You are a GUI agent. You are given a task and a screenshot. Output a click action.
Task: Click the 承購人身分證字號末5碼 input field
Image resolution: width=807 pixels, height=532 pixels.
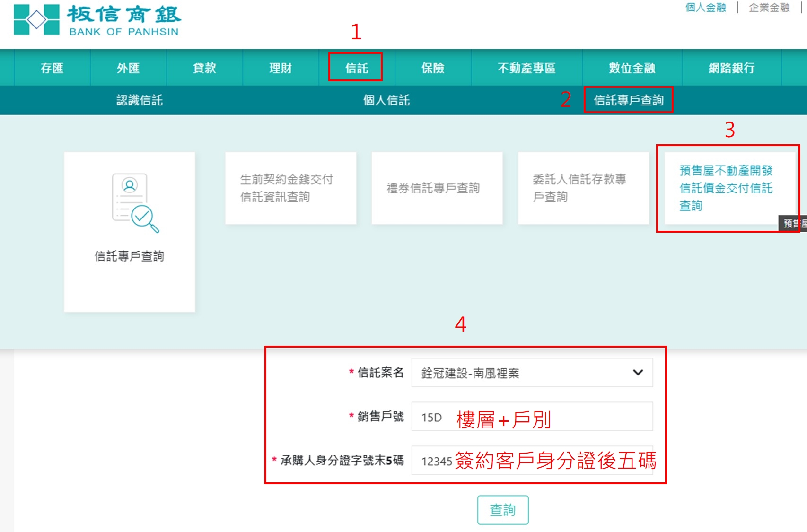[532, 460]
